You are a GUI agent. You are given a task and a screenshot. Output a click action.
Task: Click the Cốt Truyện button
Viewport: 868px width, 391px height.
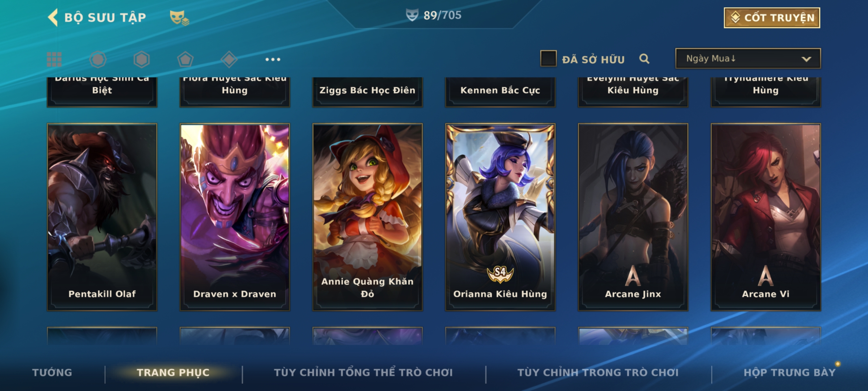[x=772, y=18]
